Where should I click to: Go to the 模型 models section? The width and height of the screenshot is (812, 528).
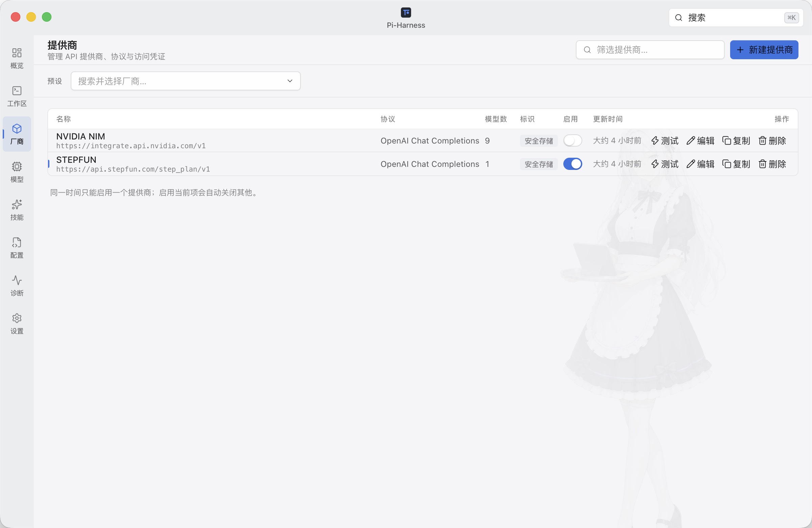[17, 172]
